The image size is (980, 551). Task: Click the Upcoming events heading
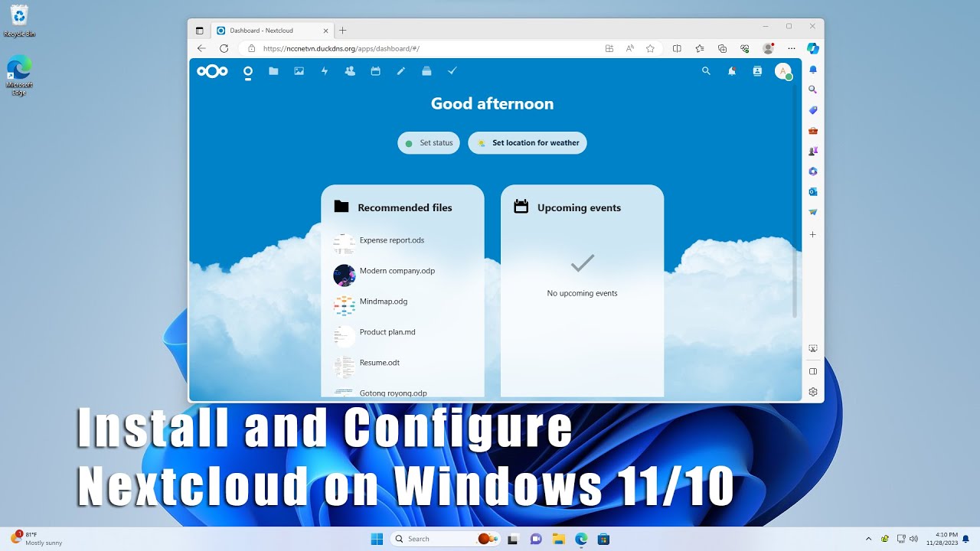(x=579, y=207)
